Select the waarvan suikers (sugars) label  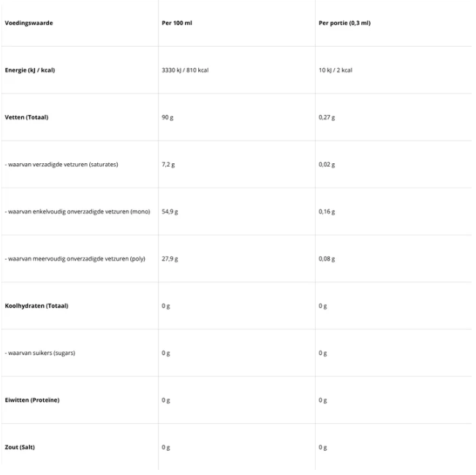(40, 353)
